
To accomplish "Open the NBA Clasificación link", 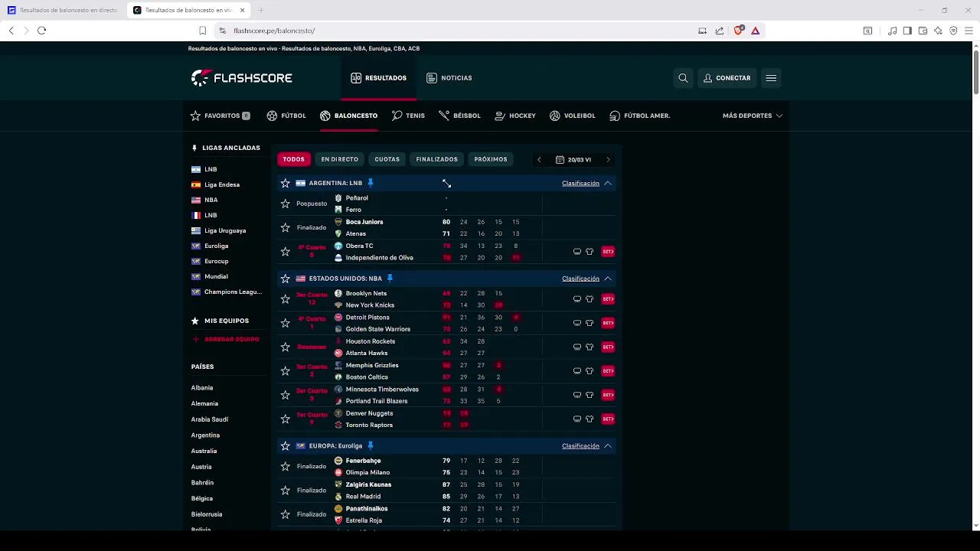I will pyautogui.click(x=580, y=279).
